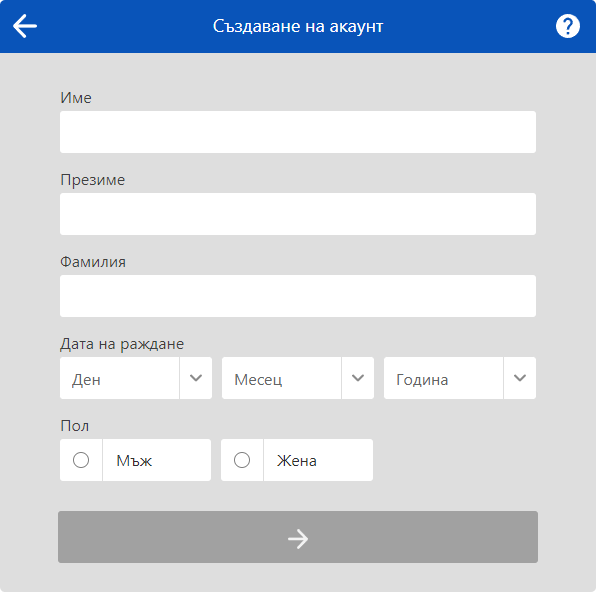This screenshot has width=596, height=592.
Task: Open help via the question mark icon
Action: point(567,26)
